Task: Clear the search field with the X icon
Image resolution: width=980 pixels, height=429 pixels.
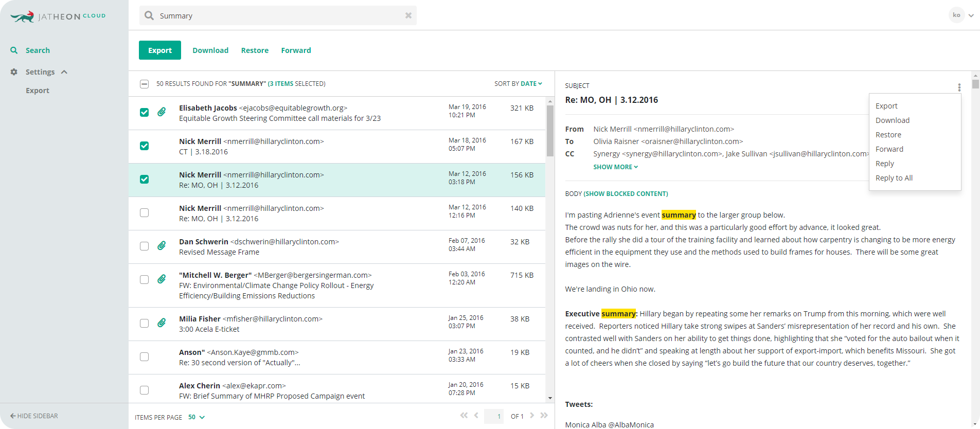Action: [x=408, y=15]
